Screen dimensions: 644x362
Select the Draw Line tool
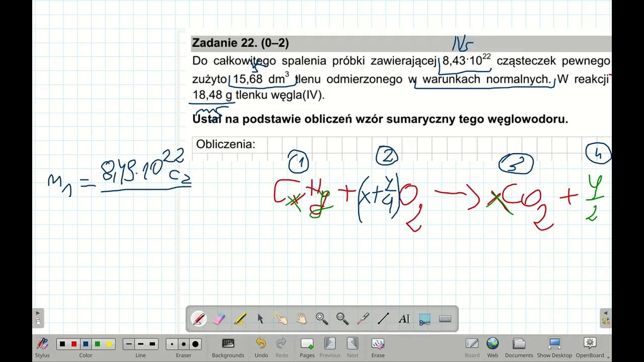tap(383, 319)
